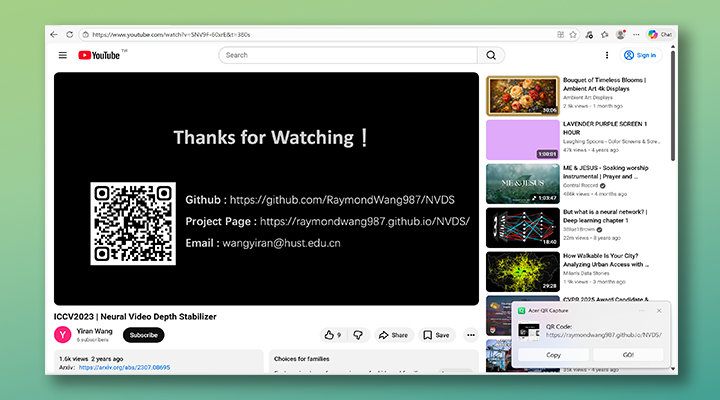720x400 pixels.
Task: Like the video with the thumbs-up button
Action: coord(332,335)
